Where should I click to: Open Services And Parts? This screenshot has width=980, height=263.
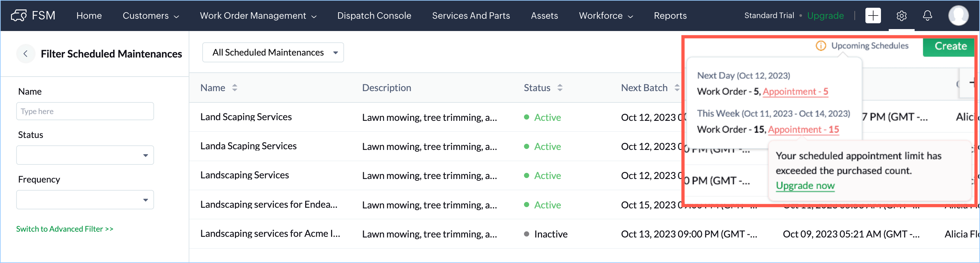(471, 16)
